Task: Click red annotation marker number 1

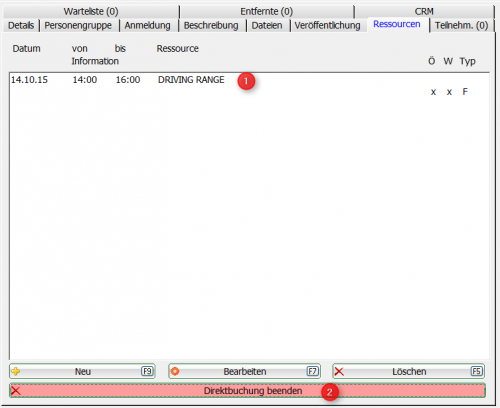Action: click(x=246, y=81)
